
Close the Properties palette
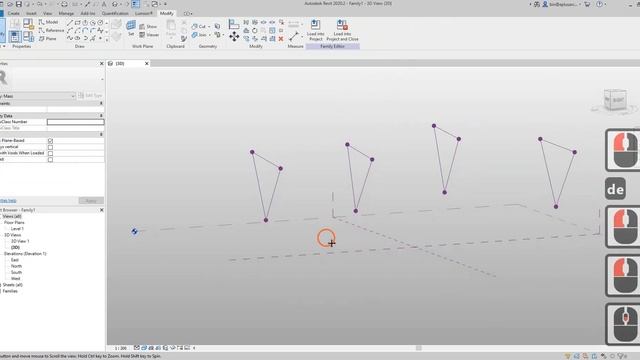point(102,64)
